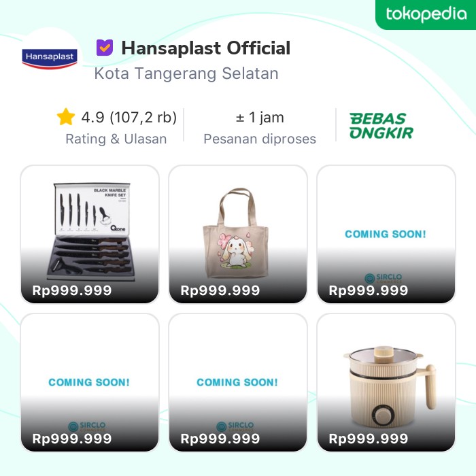476x476 pixels.
Task: Open the beige electric cooking pot product
Action: pyautogui.click(x=386, y=382)
